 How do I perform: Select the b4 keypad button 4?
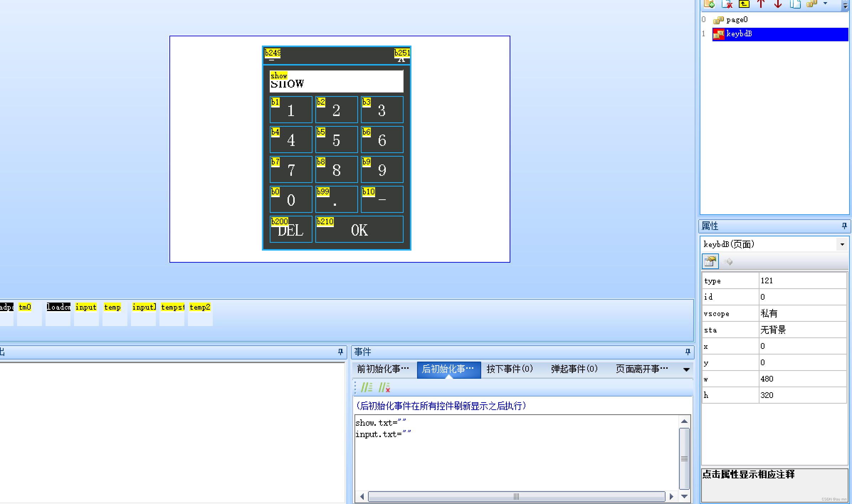[291, 140]
